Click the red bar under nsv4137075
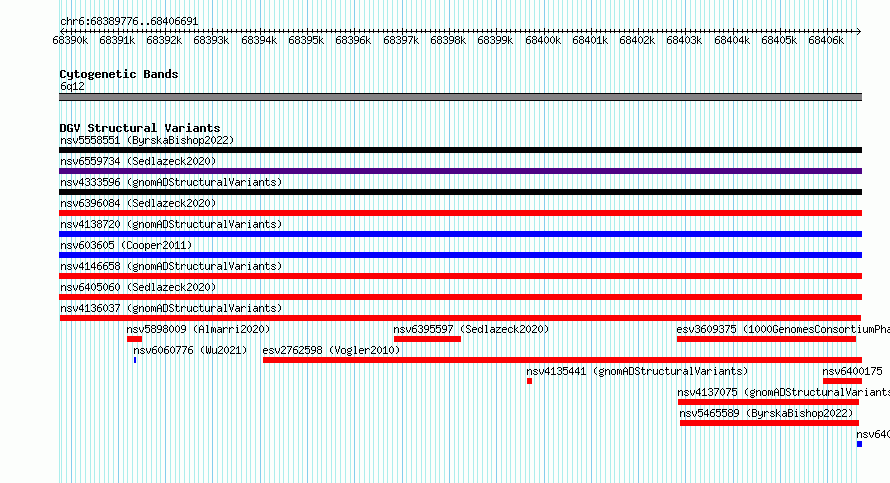The image size is (890, 483). click(x=769, y=402)
